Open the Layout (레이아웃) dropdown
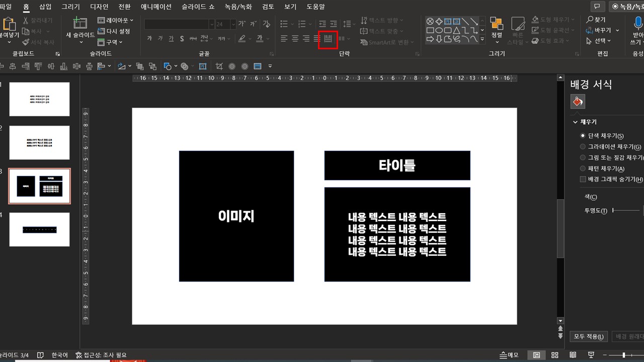Screen dimensions: 644x362 tap(116, 21)
